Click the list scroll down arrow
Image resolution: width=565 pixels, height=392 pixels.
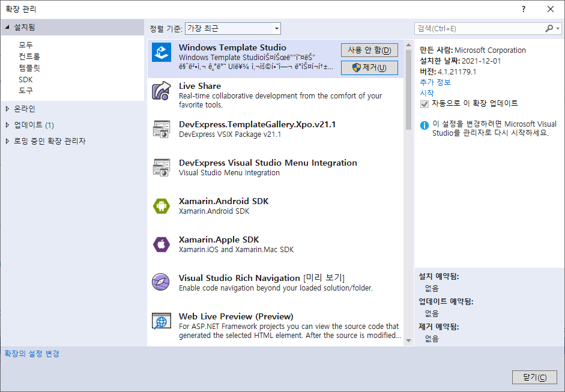point(408,340)
